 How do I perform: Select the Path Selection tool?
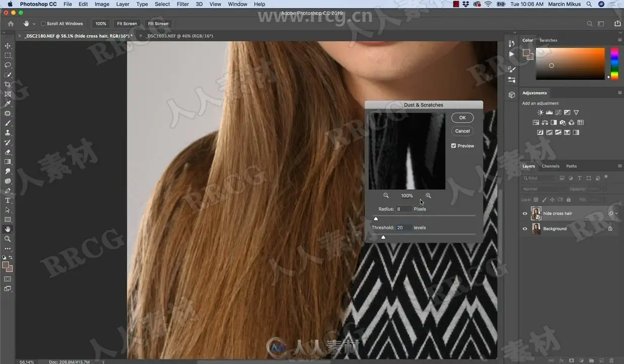pos(8,210)
